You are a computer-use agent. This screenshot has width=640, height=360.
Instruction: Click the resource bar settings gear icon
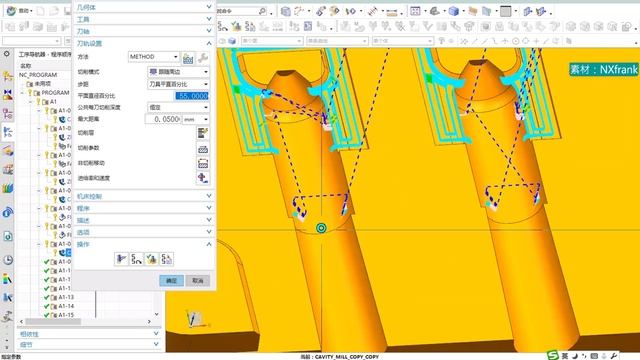point(7,53)
